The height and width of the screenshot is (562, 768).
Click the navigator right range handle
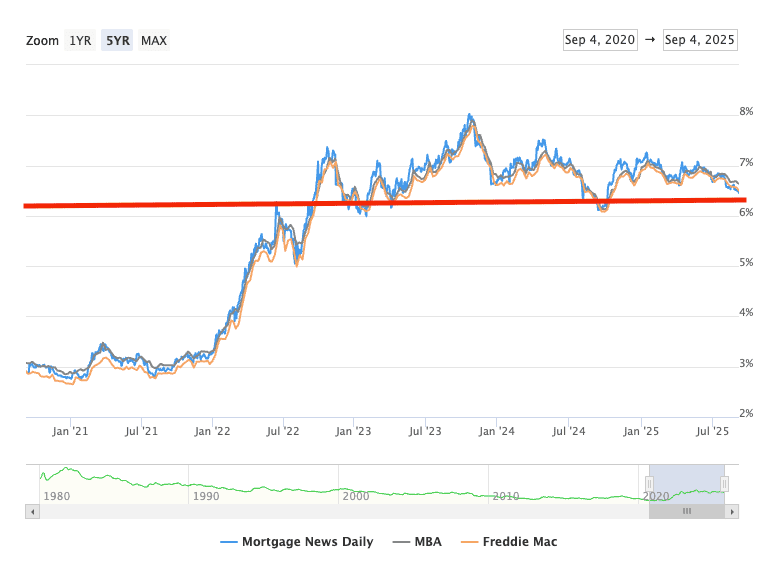tap(725, 484)
